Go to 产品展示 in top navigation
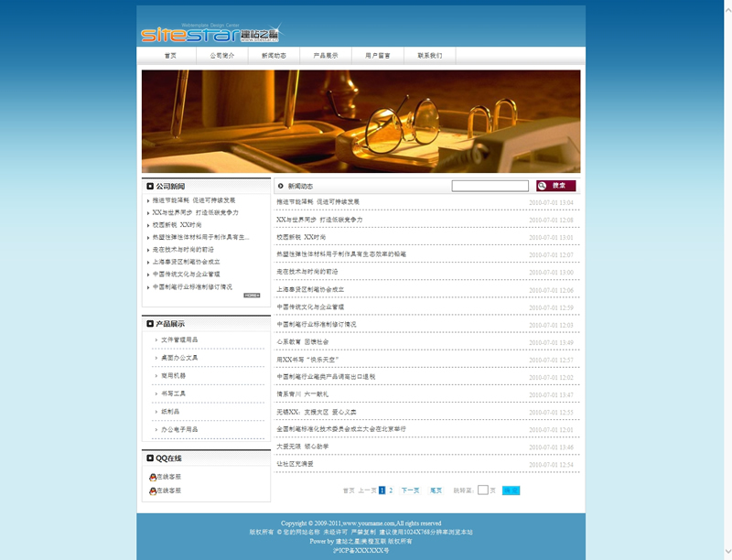This screenshot has height=560, width=732. (x=326, y=56)
